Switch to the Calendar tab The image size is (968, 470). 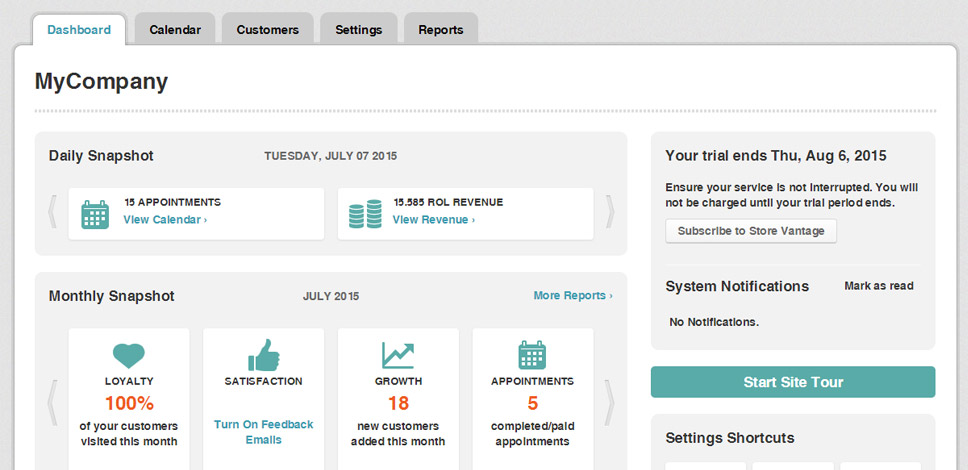tap(175, 30)
